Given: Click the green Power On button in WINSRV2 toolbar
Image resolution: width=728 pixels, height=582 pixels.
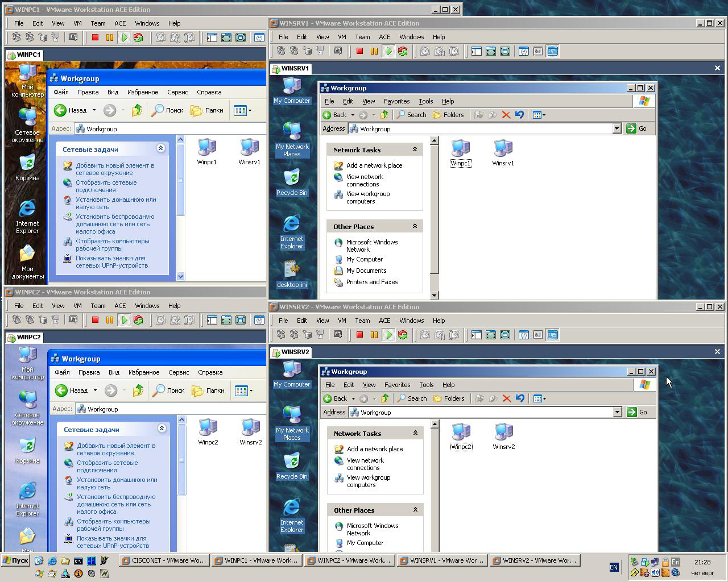Looking at the screenshot, I should 389,335.
